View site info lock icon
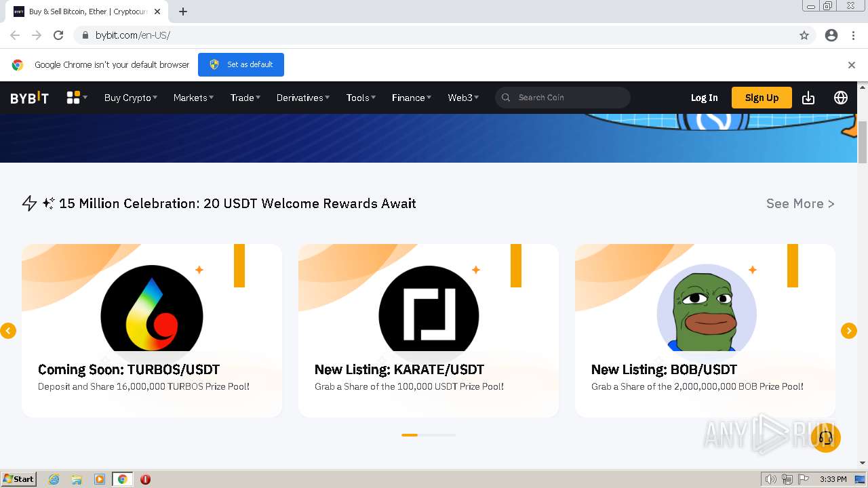868x488 pixels. (x=85, y=35)
